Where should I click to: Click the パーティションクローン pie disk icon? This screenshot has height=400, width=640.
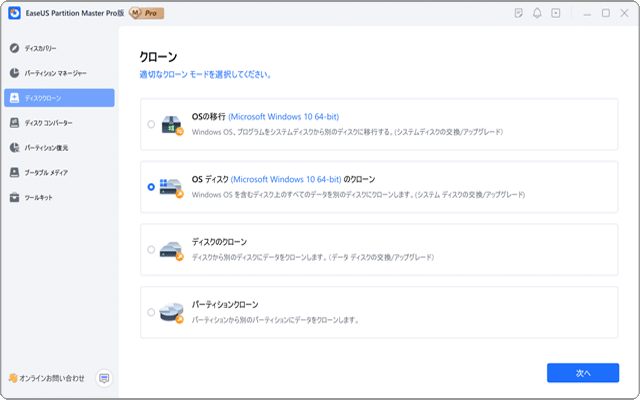pyautogui.click(x=171, y=313)
